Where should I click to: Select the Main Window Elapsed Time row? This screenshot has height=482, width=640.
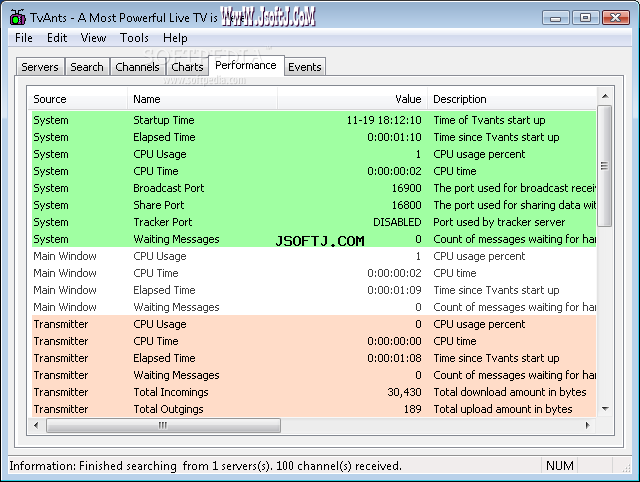[313, 290]
